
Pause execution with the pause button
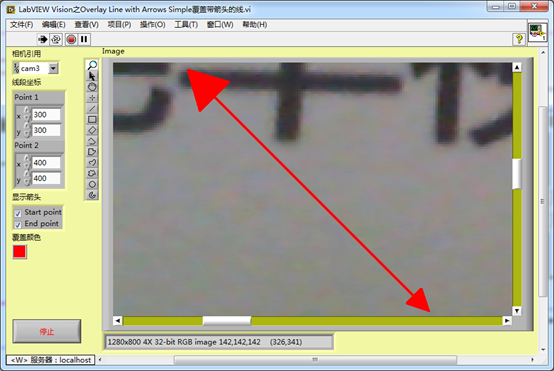(x=84, y=39)
